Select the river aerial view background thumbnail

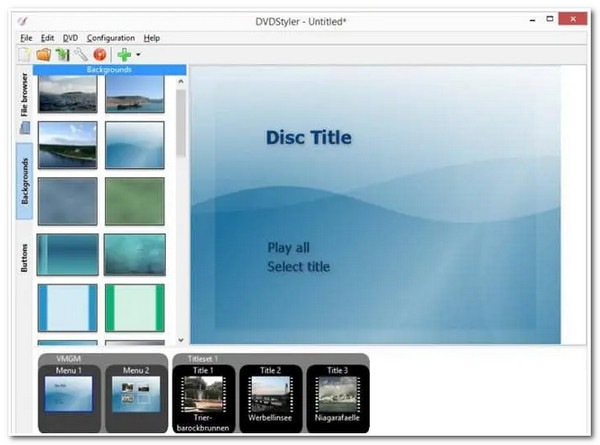point(67,145)
